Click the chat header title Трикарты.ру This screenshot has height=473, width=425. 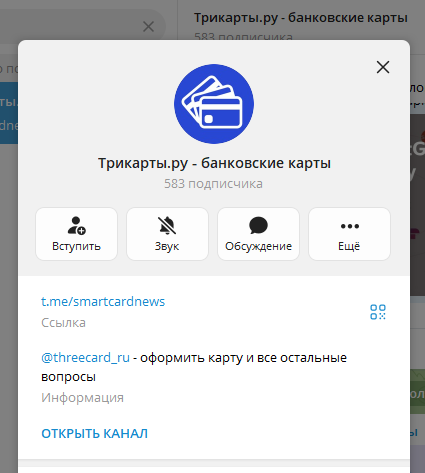click(x=301, y=18)
